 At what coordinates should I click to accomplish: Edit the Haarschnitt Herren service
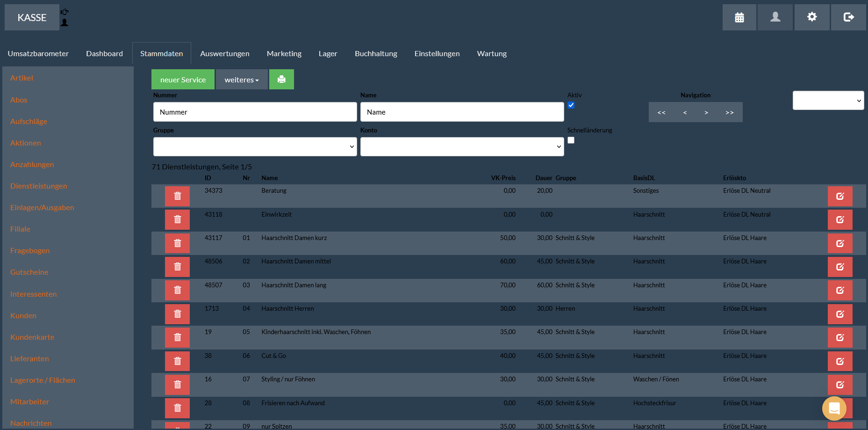pyautogui.click(x=839, y=314)
